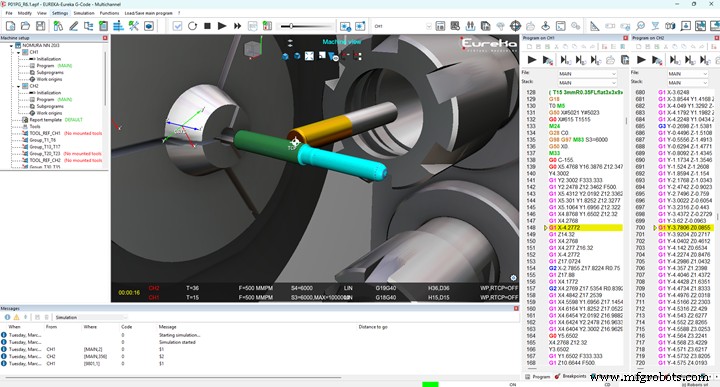The height and width of the screenshot is (387, 720).
Task: Close the Machine setup panel
Action: 105,38
